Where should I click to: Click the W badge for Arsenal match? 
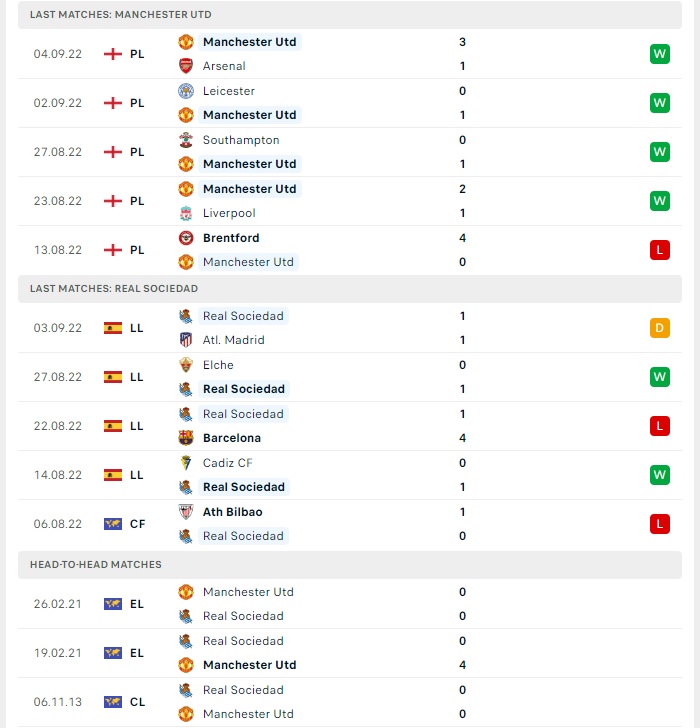click(x=660, y=54)
